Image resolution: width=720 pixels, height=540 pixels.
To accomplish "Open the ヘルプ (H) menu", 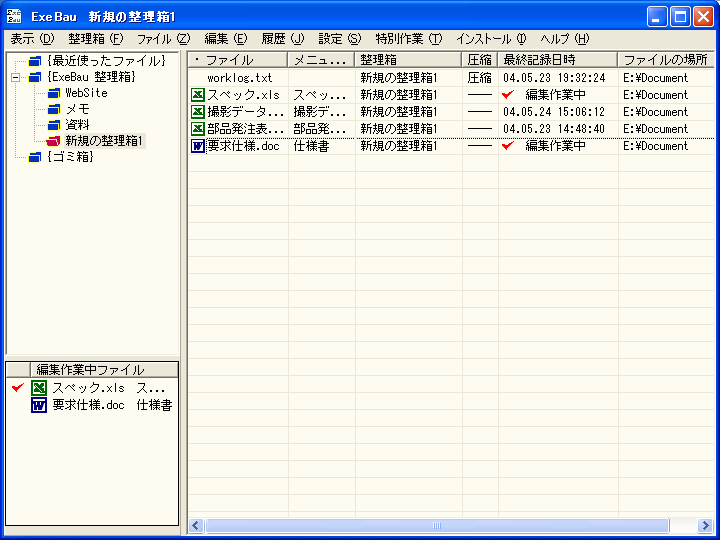I will [565, 39].
